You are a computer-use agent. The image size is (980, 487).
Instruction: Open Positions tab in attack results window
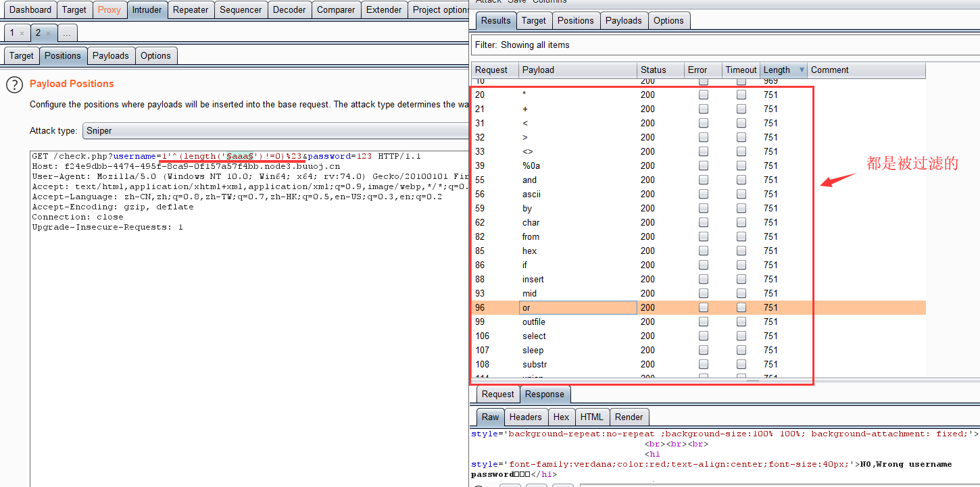pos(576,20)
